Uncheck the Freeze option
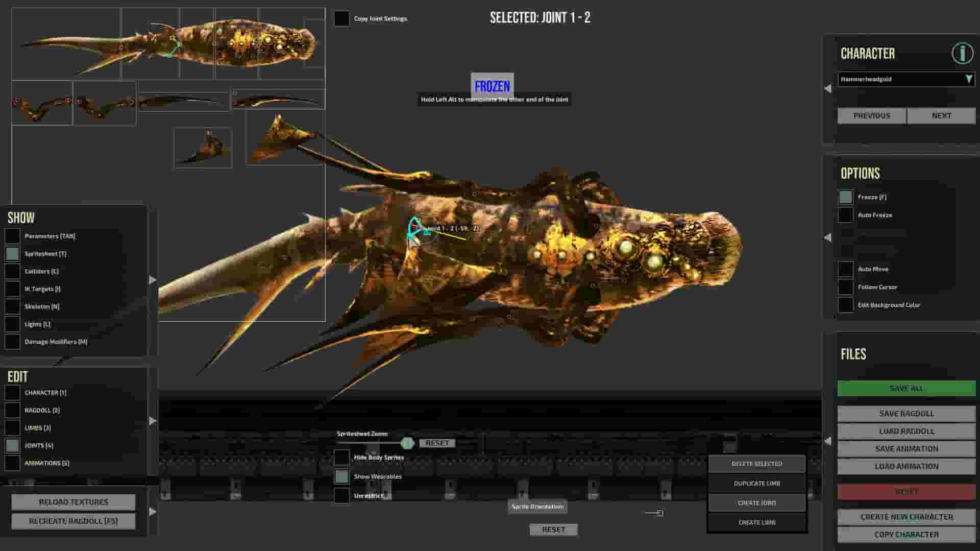Screen dimensions: 980x551 (846, 197)
